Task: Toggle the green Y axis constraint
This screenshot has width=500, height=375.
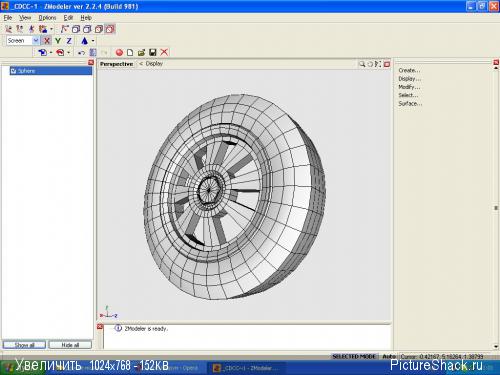Action: click(58, 41)
